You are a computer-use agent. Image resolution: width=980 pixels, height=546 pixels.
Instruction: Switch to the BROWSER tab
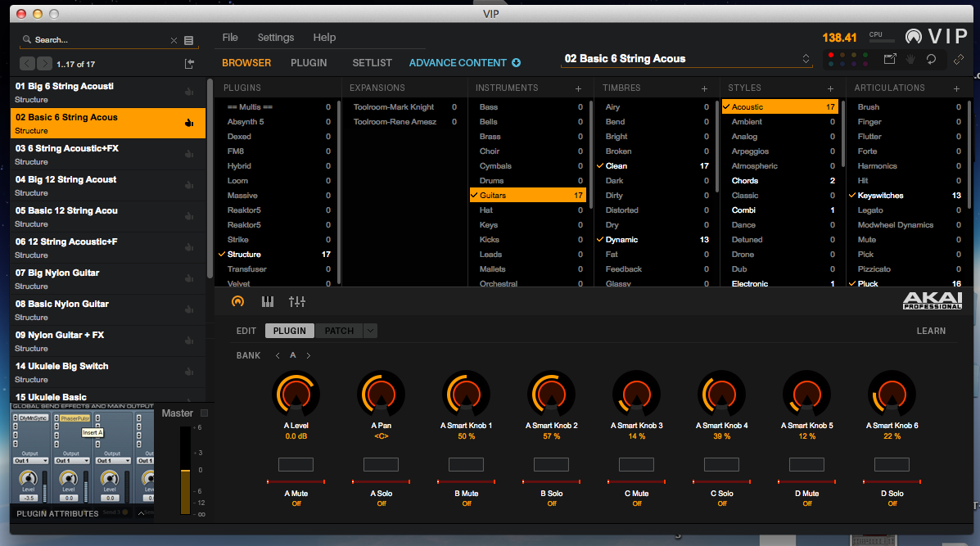(246, 62)
